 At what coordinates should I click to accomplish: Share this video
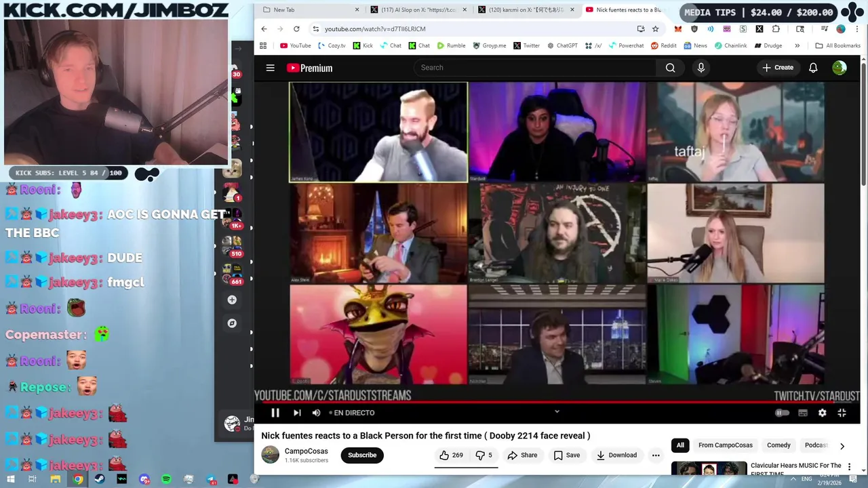point(522,455)
